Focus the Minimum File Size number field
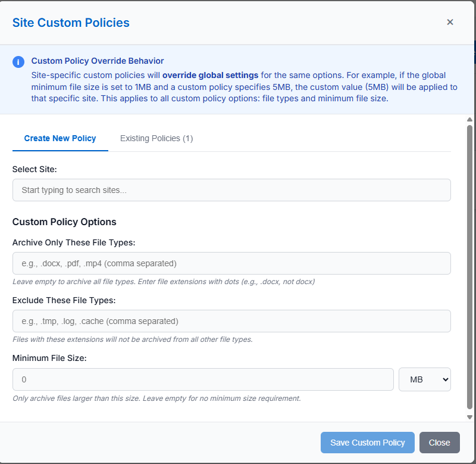This screenshot has width=476, height=464. 203,379
